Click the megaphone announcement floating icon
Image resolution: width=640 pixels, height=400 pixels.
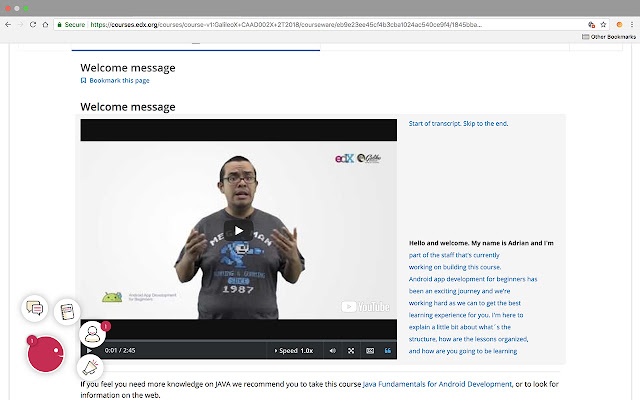[x=90, y=367]
